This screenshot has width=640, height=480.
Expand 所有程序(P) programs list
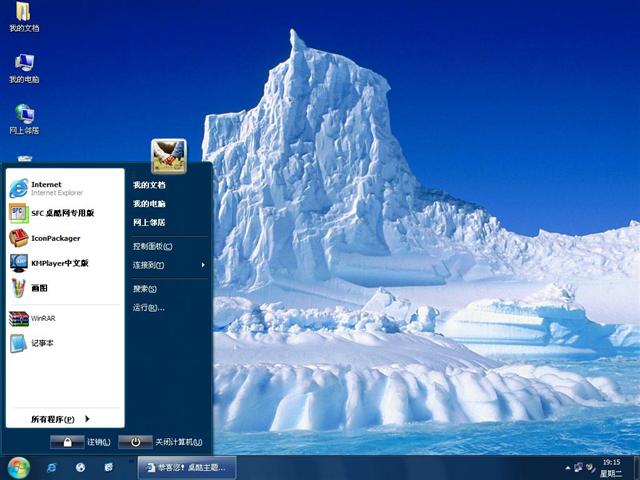pos(60,419)
